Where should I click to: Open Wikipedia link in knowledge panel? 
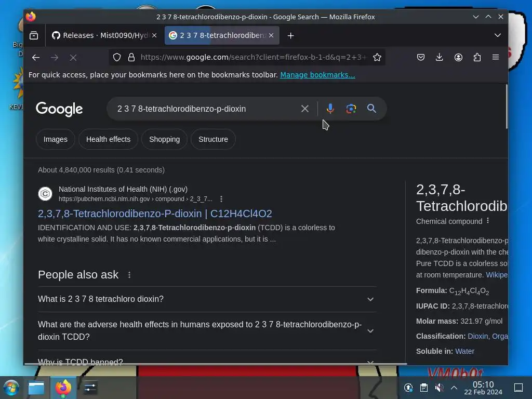click(497, 275)
